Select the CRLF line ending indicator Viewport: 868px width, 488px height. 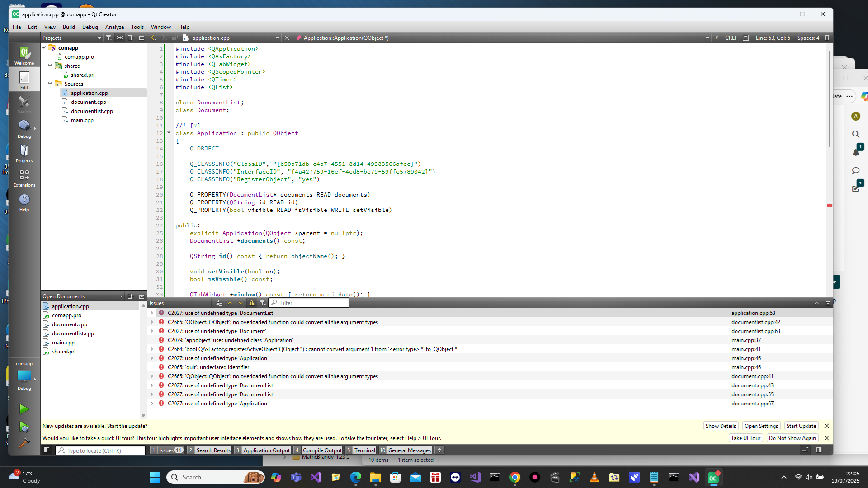click(x=731, y=38)
